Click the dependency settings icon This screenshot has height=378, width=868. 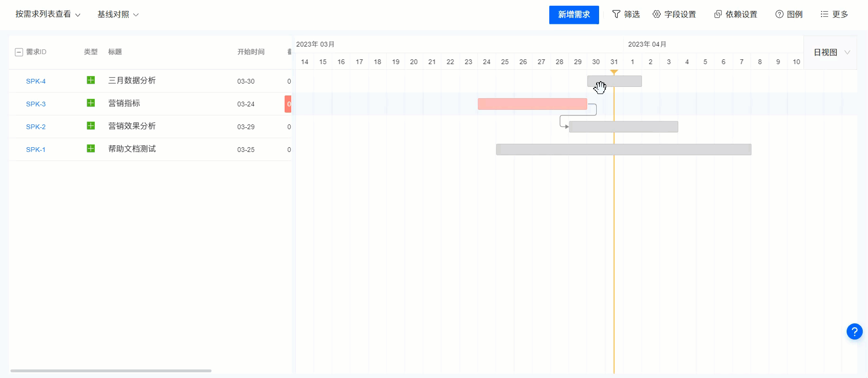tap(718, 14)
